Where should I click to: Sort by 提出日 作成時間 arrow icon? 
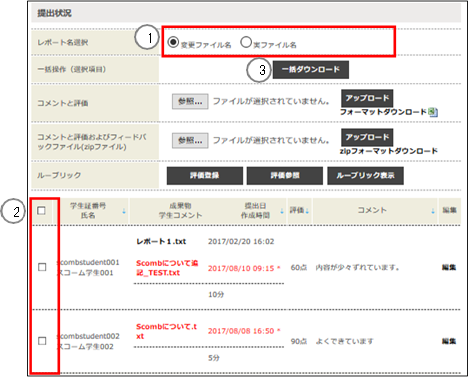[282, 211]
